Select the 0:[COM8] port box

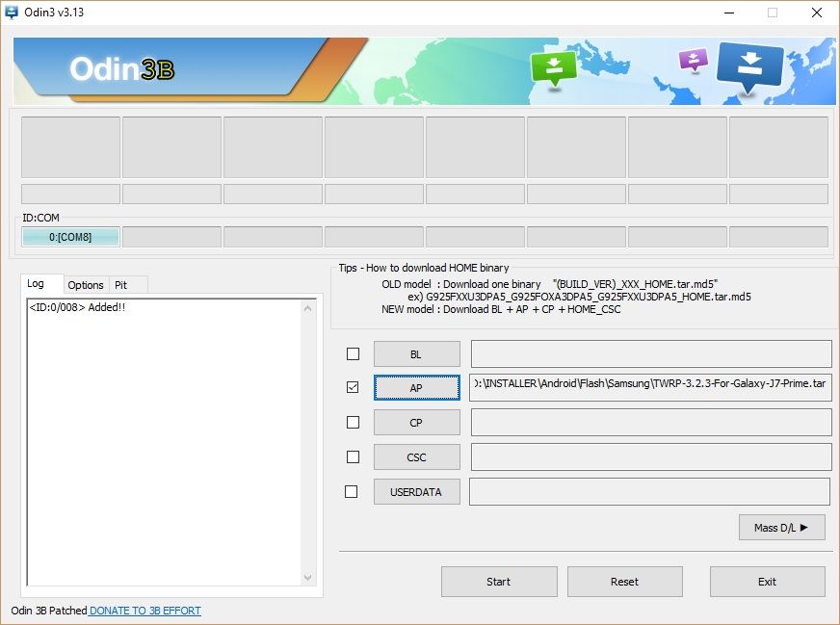coord(70,237)
